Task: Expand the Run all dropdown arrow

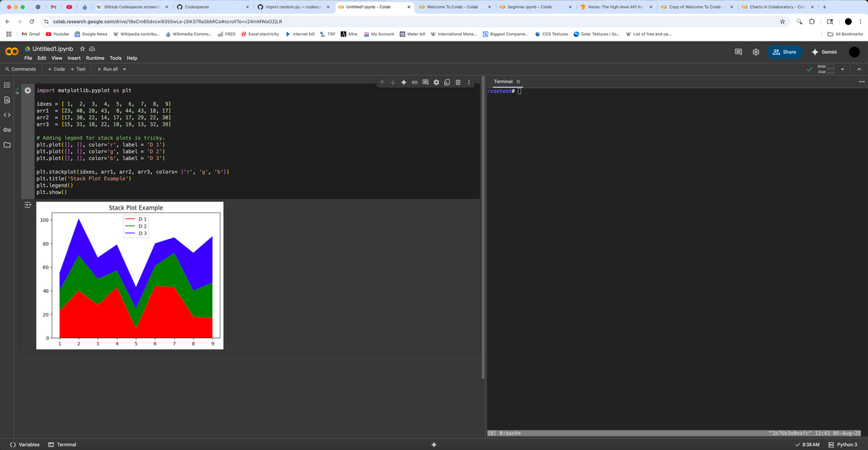Action: coord(124,69)
